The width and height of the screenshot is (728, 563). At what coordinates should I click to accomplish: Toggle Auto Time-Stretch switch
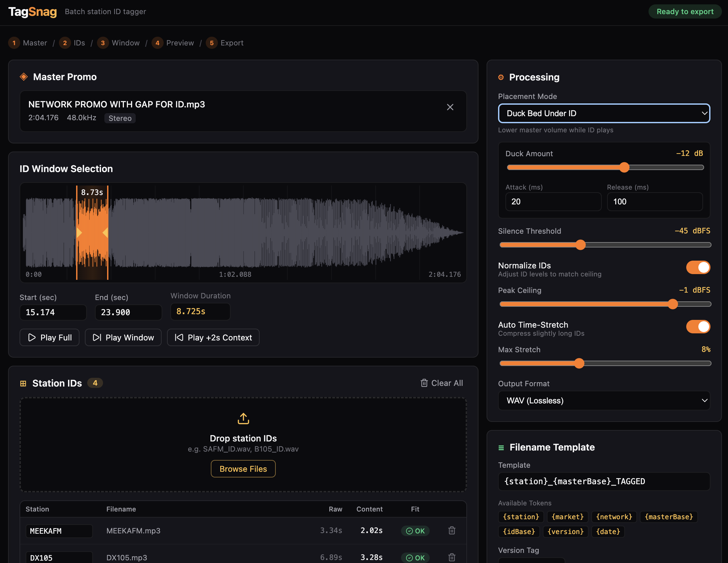click(698, 327)
